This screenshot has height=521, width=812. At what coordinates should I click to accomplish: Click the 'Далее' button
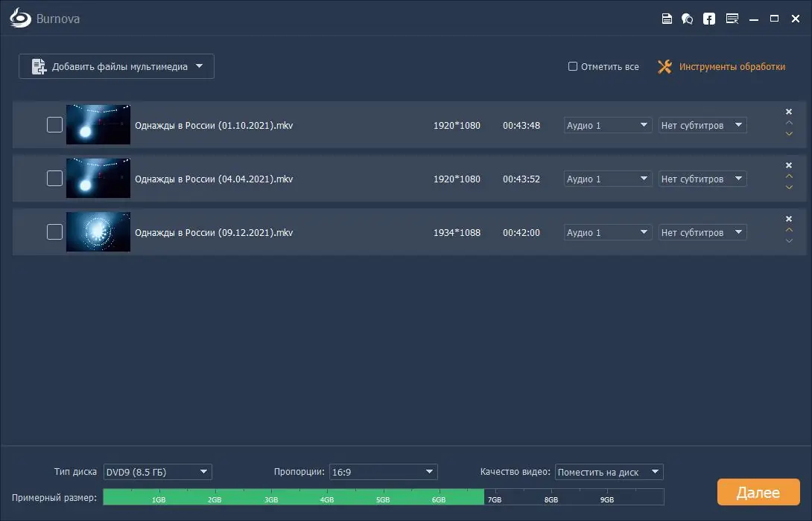(758, 492)
